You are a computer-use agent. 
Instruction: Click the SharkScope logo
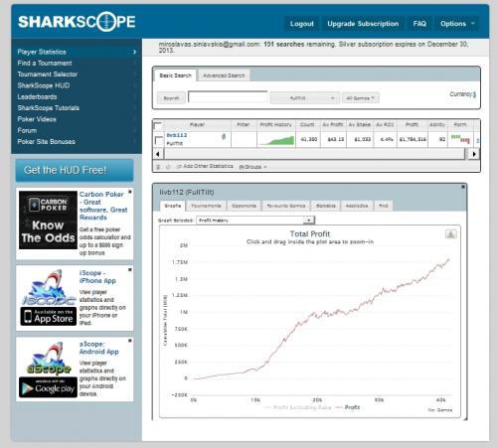coord(77,22)
